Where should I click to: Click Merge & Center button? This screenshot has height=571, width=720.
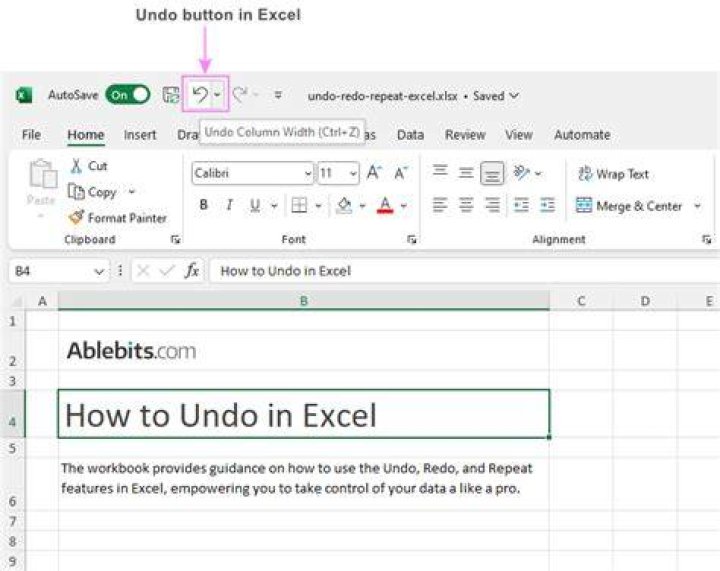click(629, 206)
